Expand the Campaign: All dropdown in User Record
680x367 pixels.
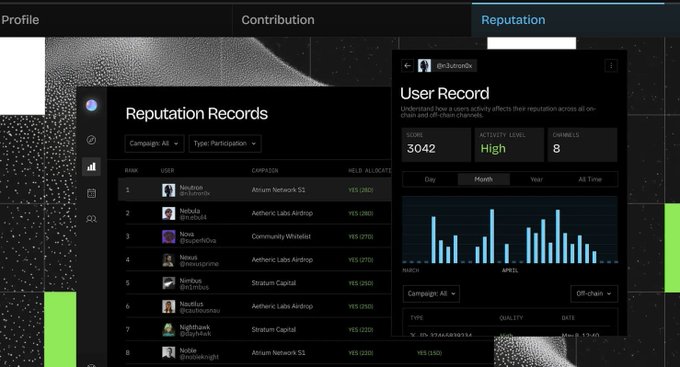point(431,294)
